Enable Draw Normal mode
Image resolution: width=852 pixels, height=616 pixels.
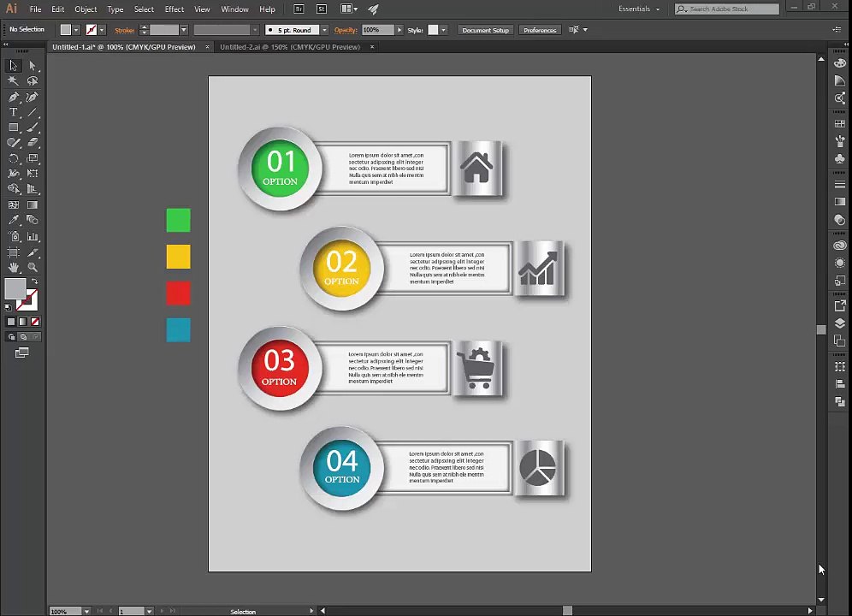pos(11,337)
